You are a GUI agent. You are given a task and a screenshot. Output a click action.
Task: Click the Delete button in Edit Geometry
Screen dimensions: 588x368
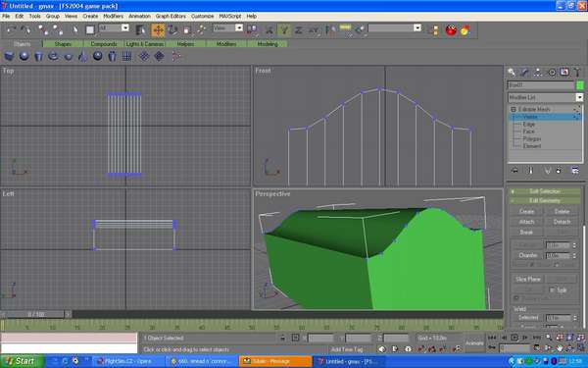click(562, 211)
